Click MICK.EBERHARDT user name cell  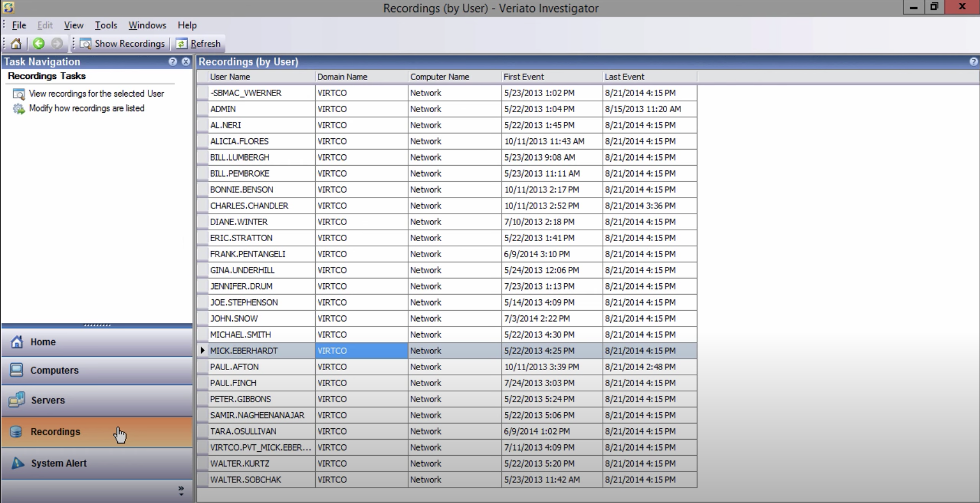point(262,350)
